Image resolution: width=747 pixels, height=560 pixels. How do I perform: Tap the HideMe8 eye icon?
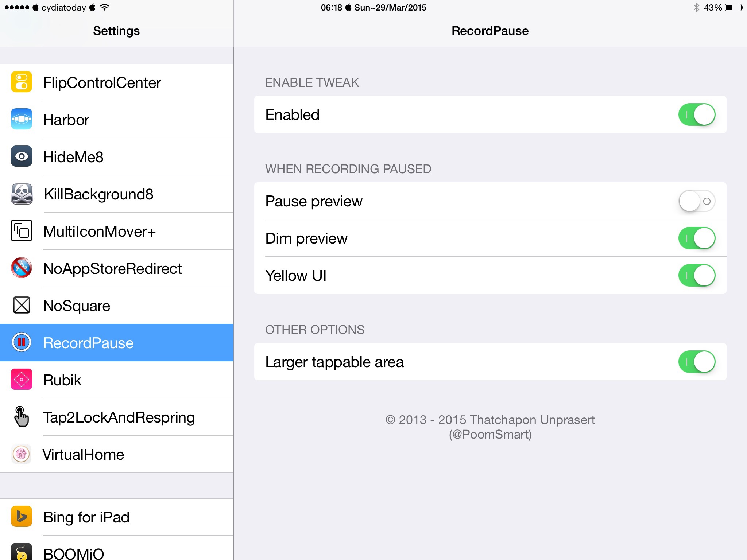tap(22, 156)
